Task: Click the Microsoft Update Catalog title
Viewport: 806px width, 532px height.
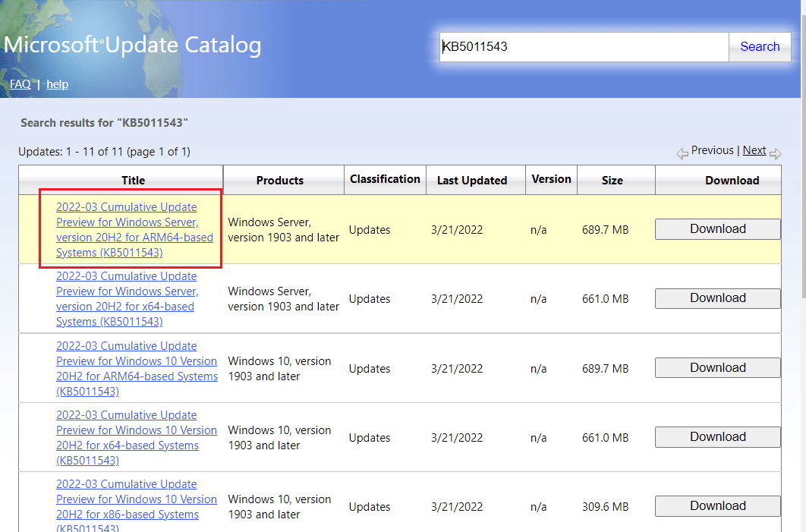Action: coord(133,46)
